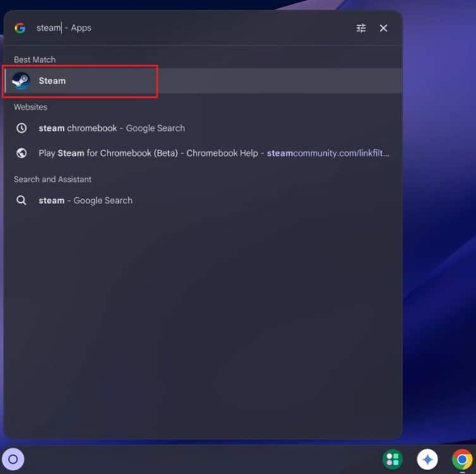Image resolution: width=476 pixels, height=474 pixels.
Task: Click the clock history icon beside steam chromebook
Action: [21, 128]
